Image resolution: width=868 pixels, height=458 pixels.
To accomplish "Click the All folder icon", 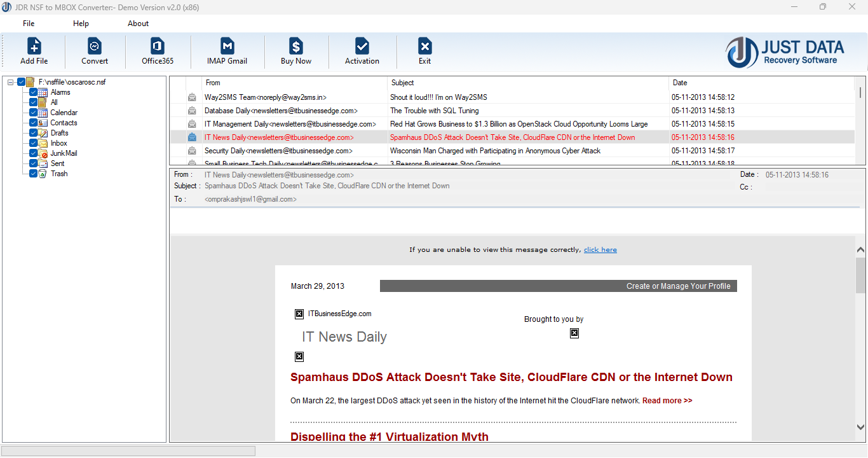I will (43, 102).
